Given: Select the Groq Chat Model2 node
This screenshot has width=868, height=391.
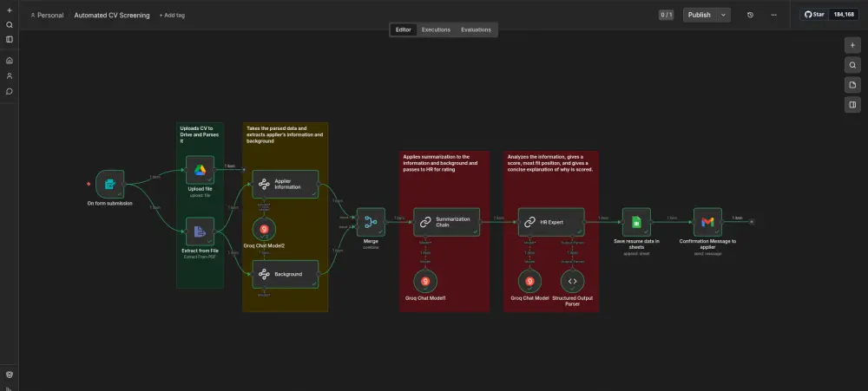Looking at the screenshot, I should coord(264,229).
